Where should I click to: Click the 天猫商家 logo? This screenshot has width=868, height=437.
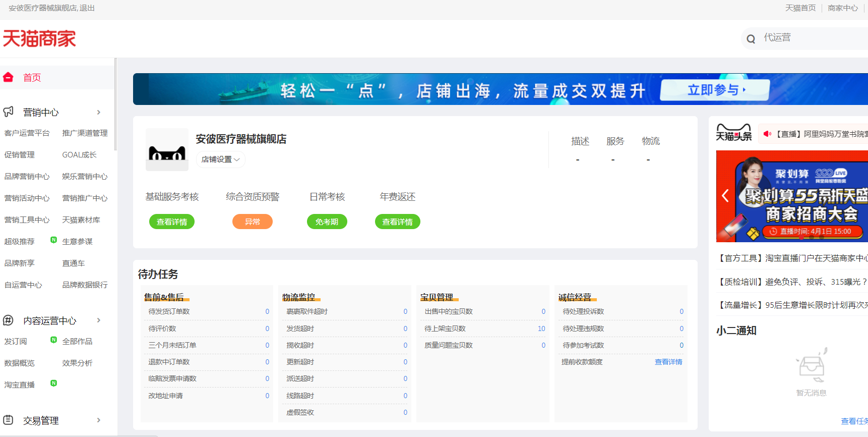[39, 39]
